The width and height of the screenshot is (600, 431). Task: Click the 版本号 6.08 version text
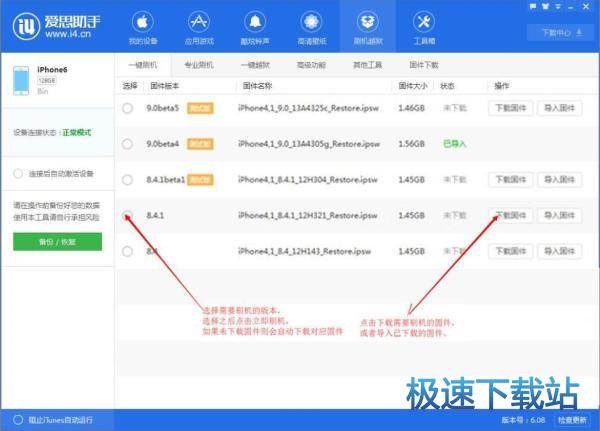pyautogui.click(x=523, y=420)
